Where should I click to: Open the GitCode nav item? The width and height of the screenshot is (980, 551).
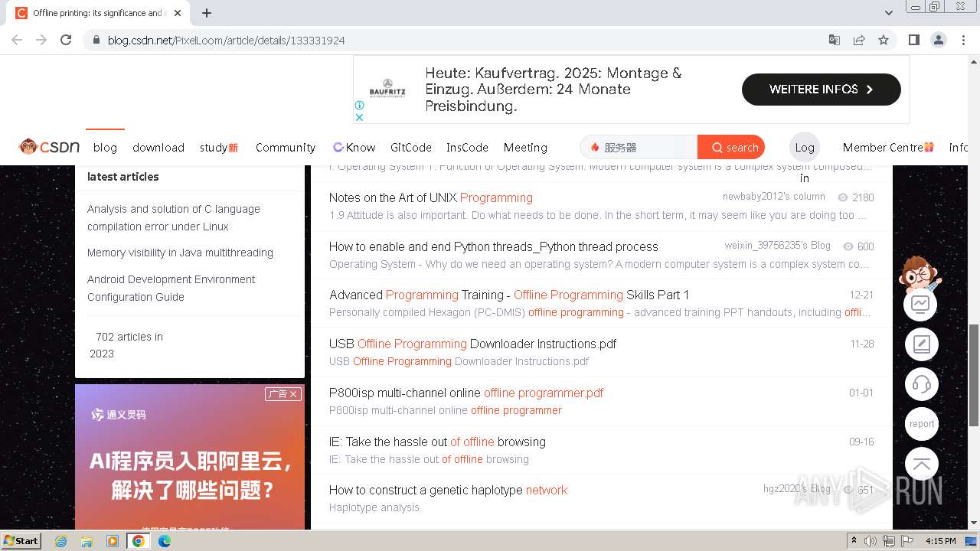click(x=411, y=148)
